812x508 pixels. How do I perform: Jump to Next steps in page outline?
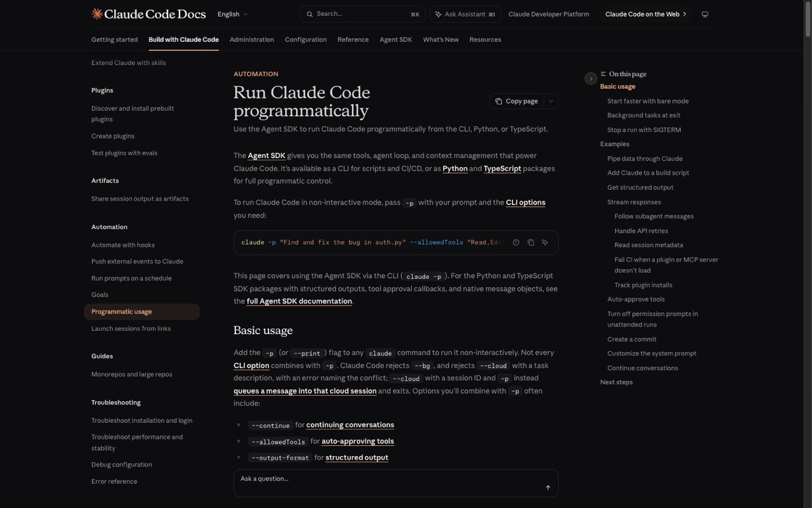click(616, 382)
